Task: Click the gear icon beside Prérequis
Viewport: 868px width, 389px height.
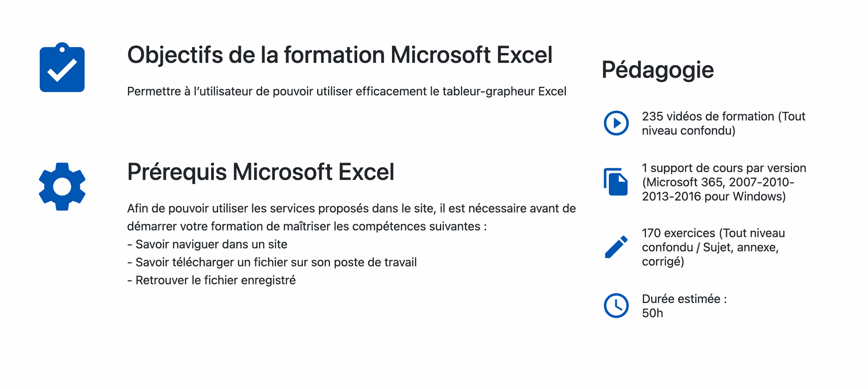Action: click(62, 186)
